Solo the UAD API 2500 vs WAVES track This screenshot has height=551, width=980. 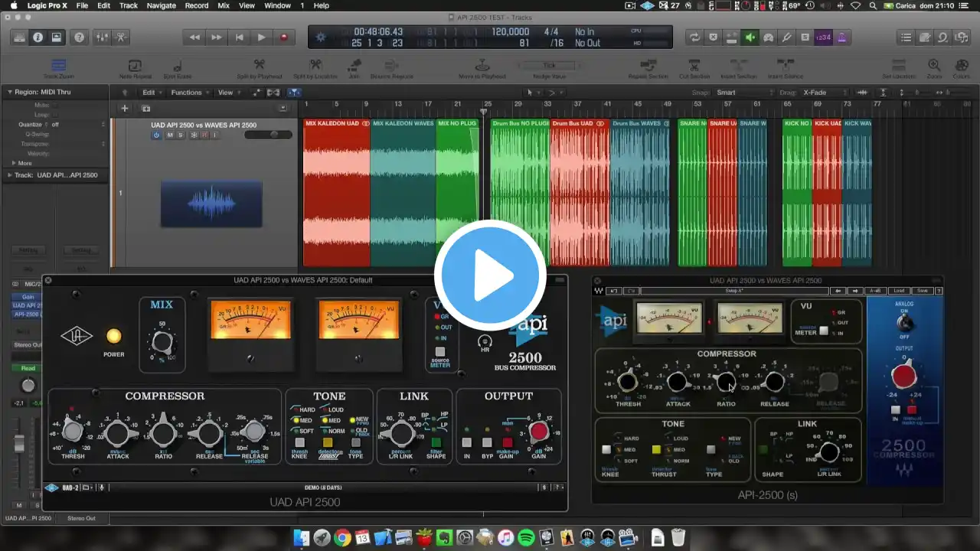click(x=181, y=135)
